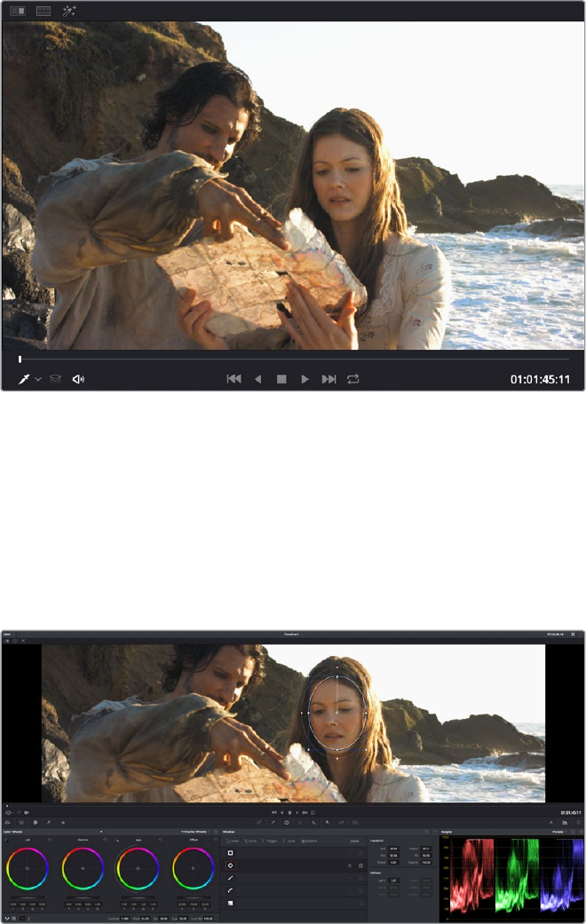This screenshot has width=586, height=924.
Task: Open the Color Wheels palette icon
Action: tap(36, 822)
